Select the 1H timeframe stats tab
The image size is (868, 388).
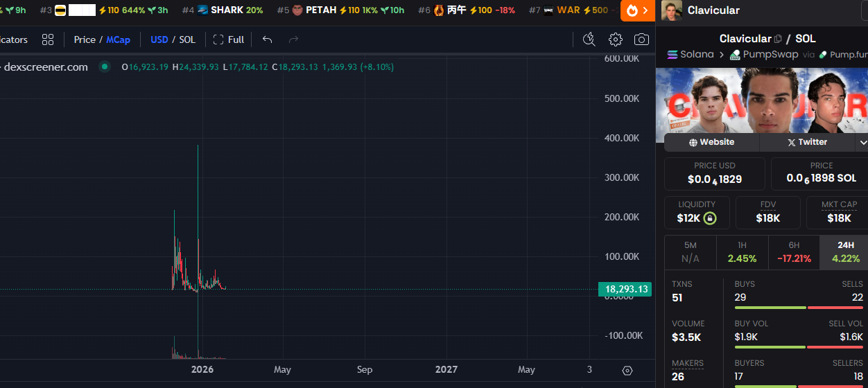[742, 252]
